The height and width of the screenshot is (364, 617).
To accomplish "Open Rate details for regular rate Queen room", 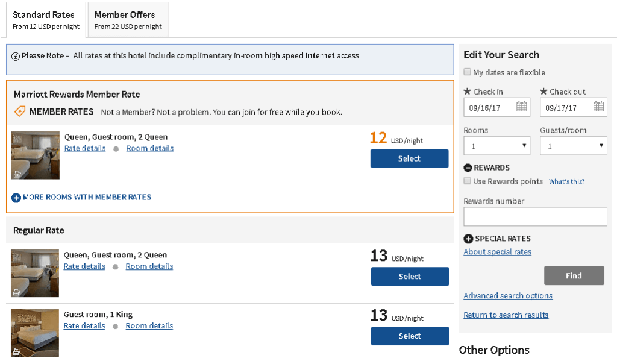I will 84,266.
